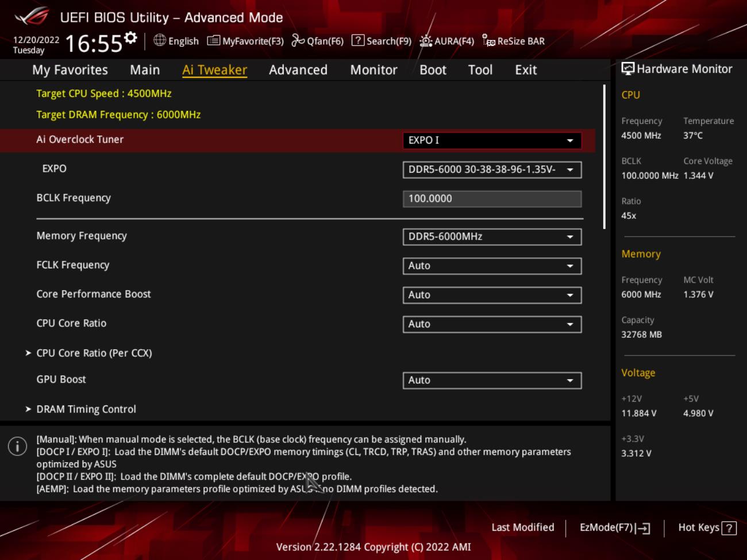Open the Exit tab

pos(526,70)
